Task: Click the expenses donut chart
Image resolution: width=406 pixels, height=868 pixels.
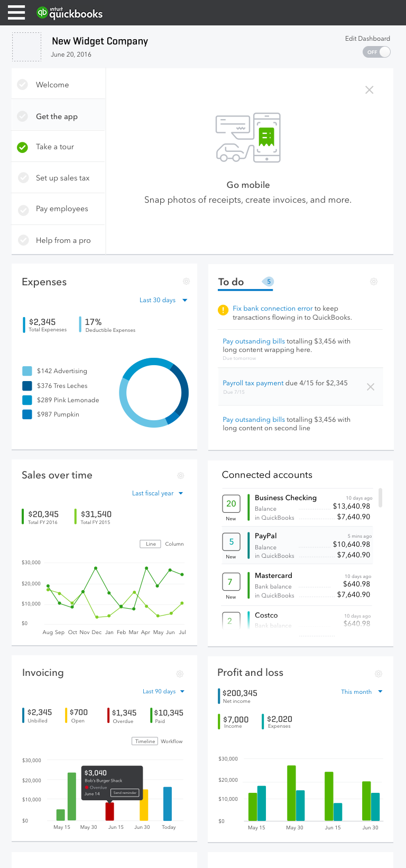Action: (154, 393)
